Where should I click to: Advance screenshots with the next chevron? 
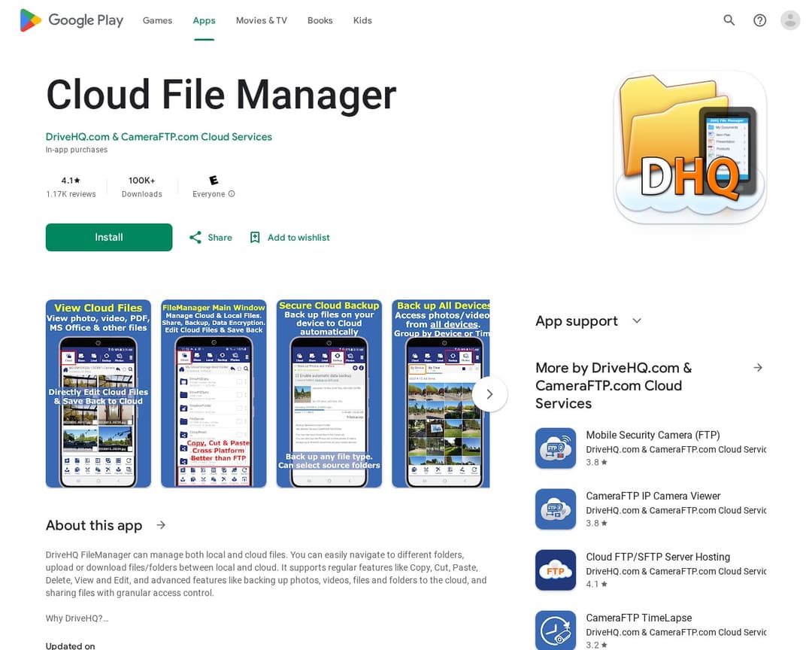point(489,394)
